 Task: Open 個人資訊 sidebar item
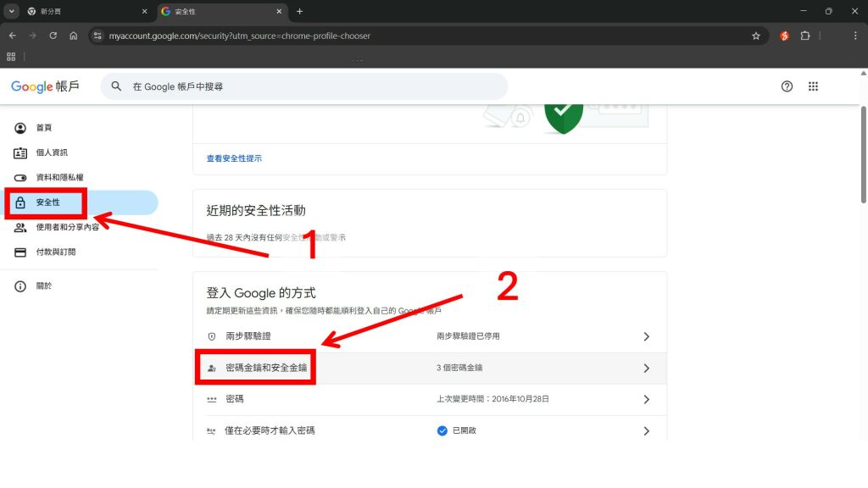point(51,152)
